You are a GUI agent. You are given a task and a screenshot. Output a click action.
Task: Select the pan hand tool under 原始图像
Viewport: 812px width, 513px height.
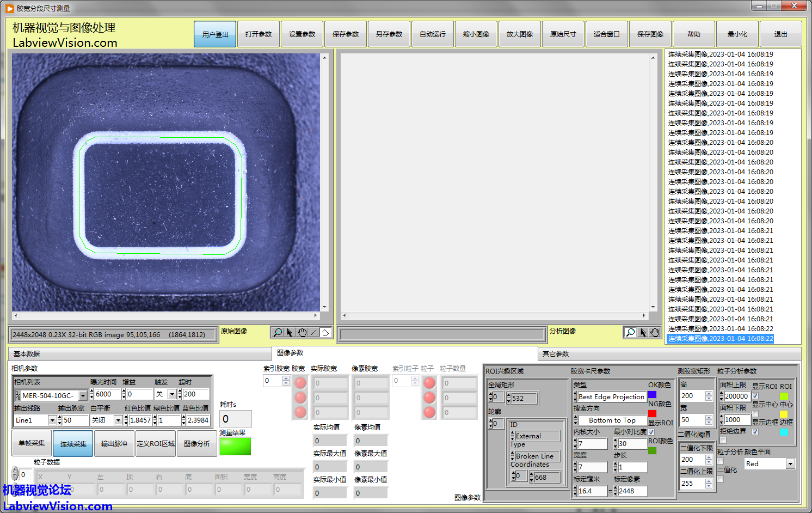[302, 332]
